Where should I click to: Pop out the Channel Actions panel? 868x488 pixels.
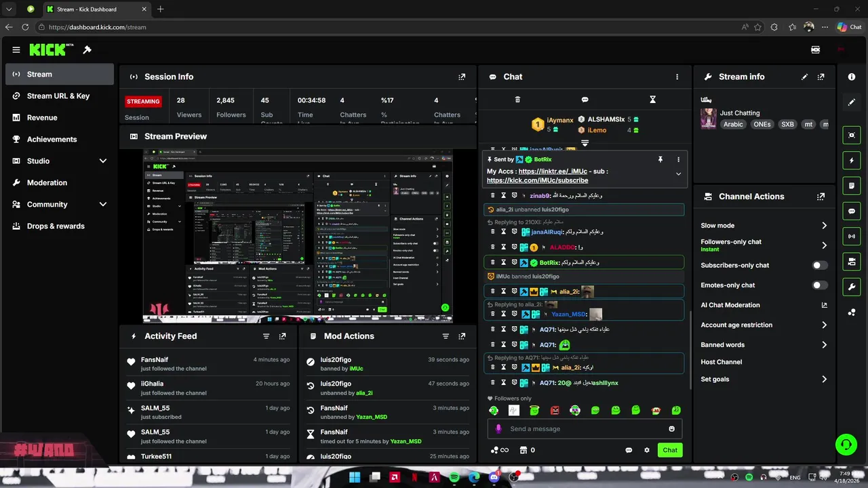coord(821,197)
